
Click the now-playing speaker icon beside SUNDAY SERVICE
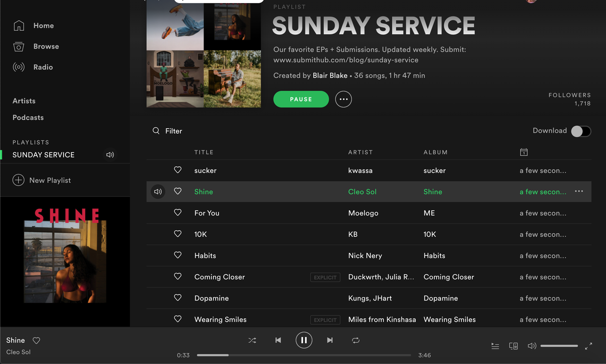[110, 155]
